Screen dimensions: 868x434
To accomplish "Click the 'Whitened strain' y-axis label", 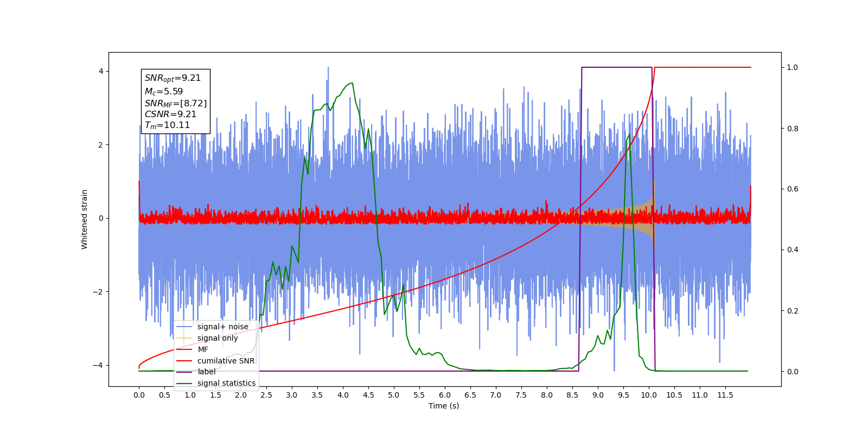I will (x=85, y=219).
